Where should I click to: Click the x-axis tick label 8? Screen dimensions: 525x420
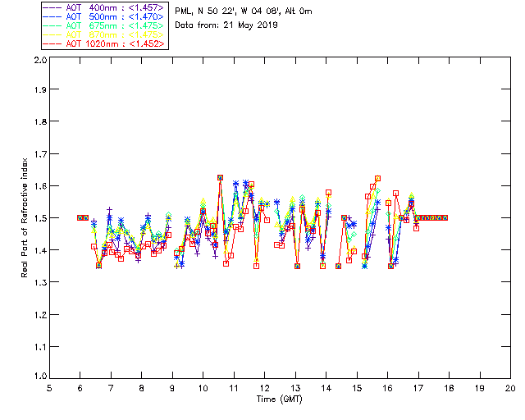[x=142, y=388]
